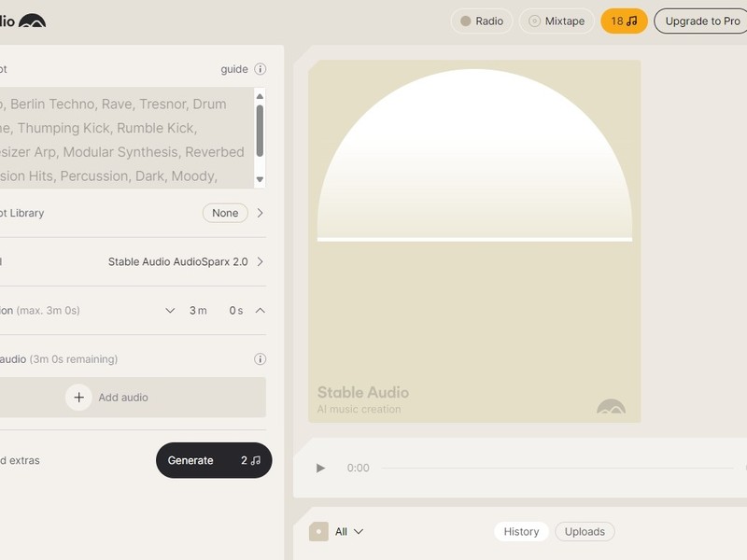
Task: Click the Add audio area
Action: tap(133, 398)
